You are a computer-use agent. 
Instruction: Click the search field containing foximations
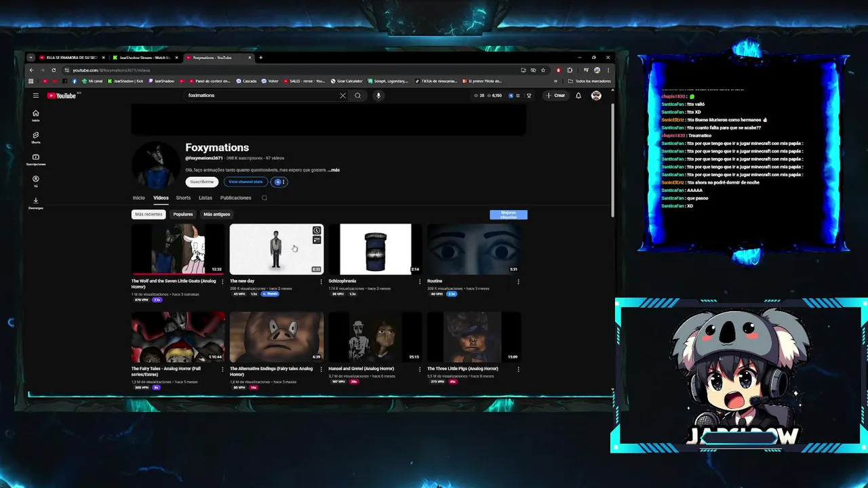point(261,96)
